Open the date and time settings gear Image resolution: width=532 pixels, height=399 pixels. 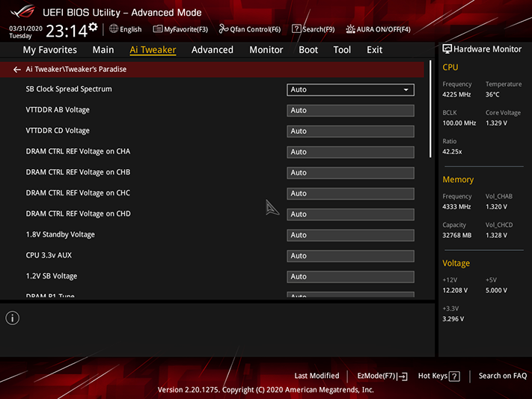point(93,27)
